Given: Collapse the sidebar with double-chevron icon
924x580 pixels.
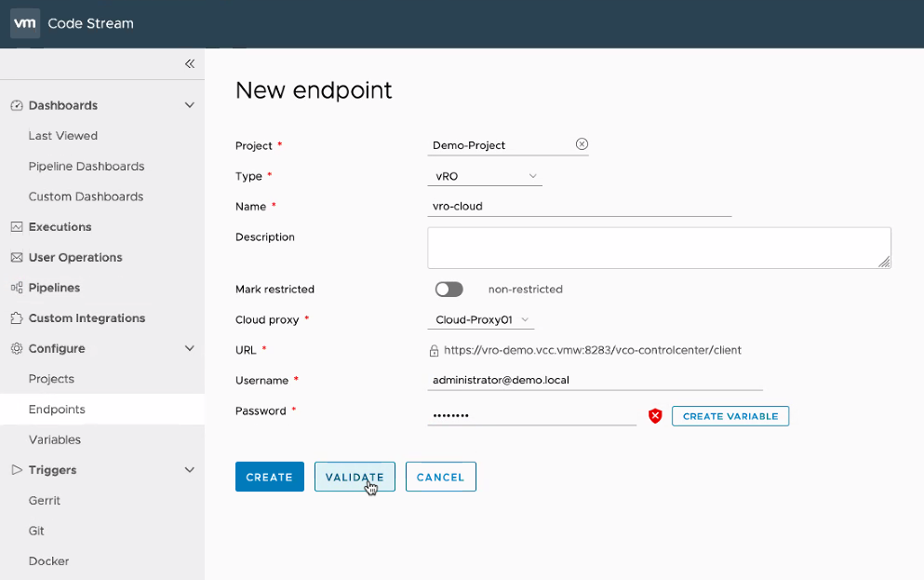Looking at the screenshot, I should coord(190,63).
